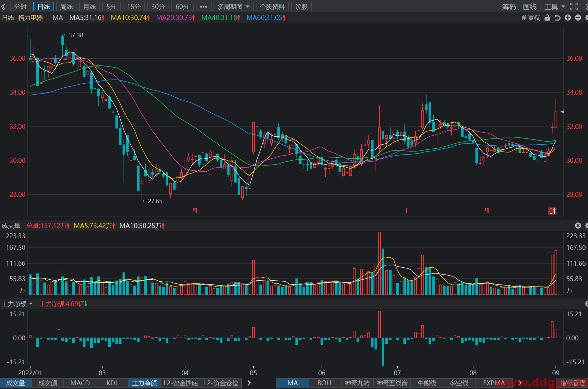
Task: Open the 主力净额 indicator dropdown
Action: pyautogui.click(x=17, y=304)
